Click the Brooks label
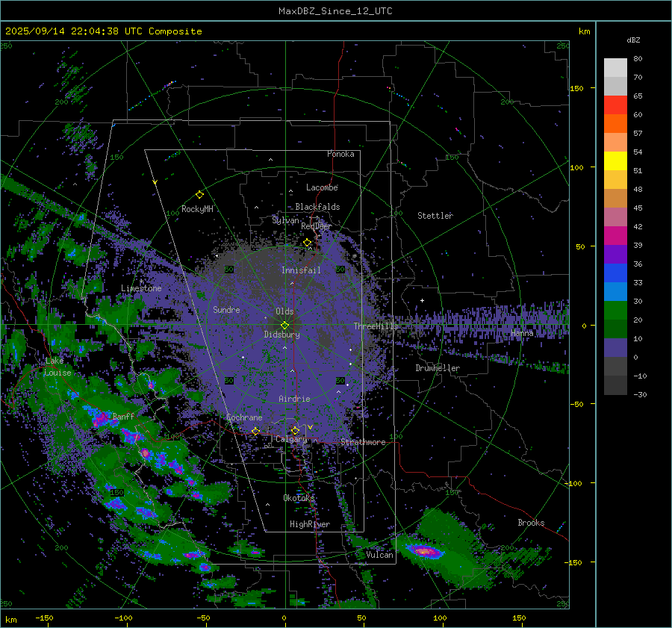The image size is (672, 628). [531, 523]
